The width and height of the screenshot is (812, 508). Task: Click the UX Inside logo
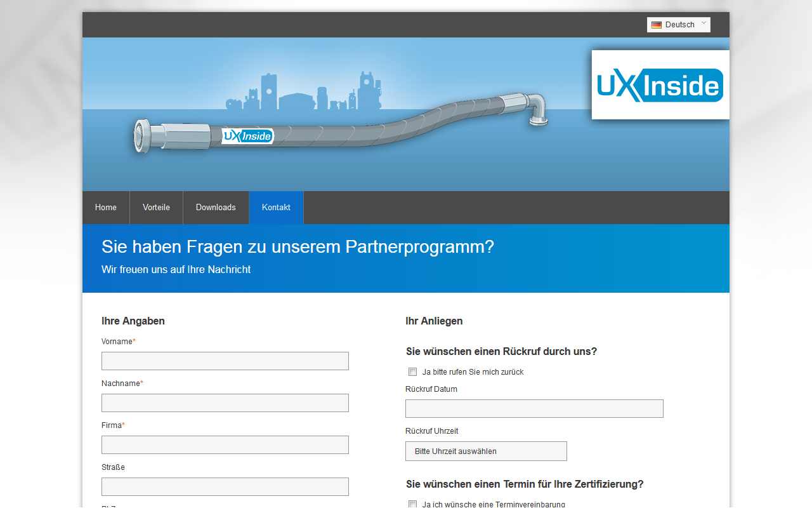(x=660, y=85)
